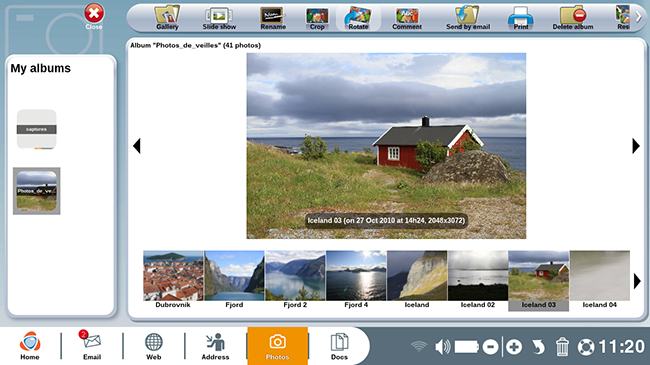
Task: Open help with the lifebuoy icon
Action: pyautogui.click(x=586, y=347)
